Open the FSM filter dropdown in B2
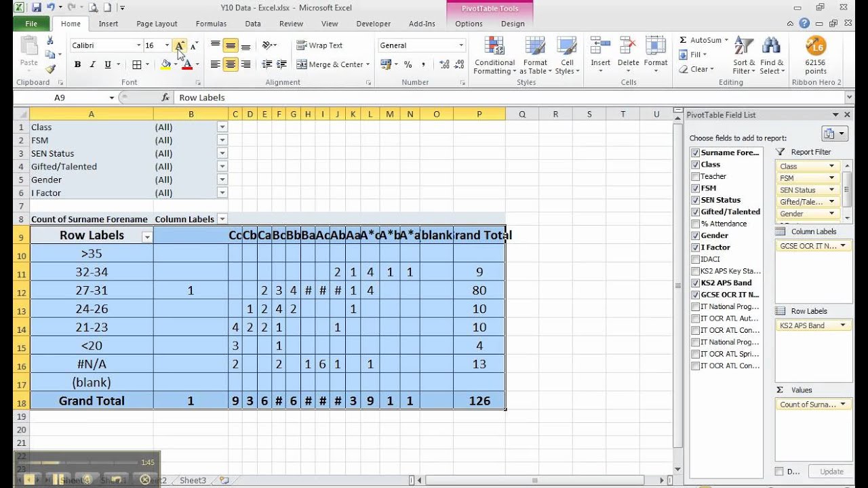This screenshot has width=868, height=488. 222,140
